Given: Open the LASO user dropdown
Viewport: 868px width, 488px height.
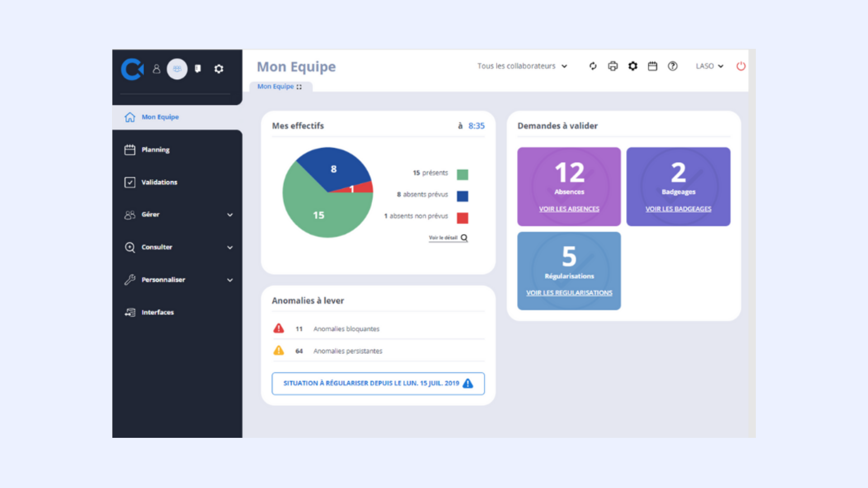Looking at the screenshot, I should pyautogui.click(x=709, y=66).
